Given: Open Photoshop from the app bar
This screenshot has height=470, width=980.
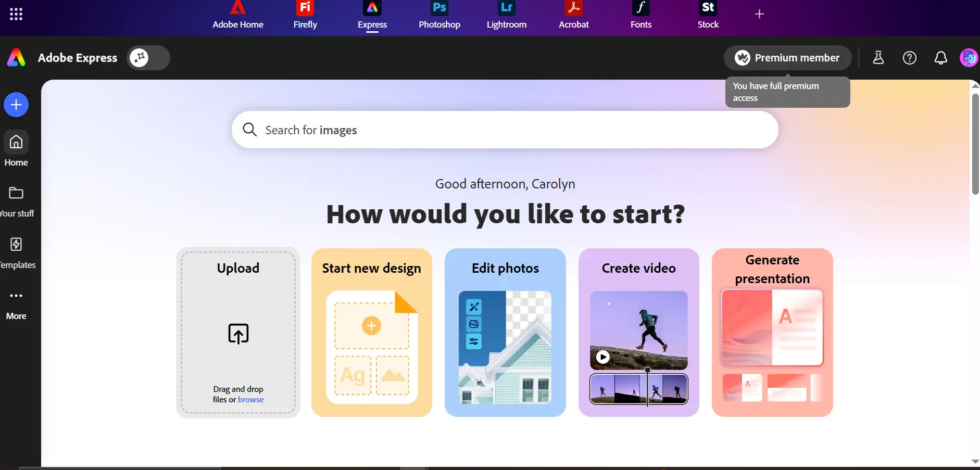Looking at the screenshot, I should click(439, 16).
